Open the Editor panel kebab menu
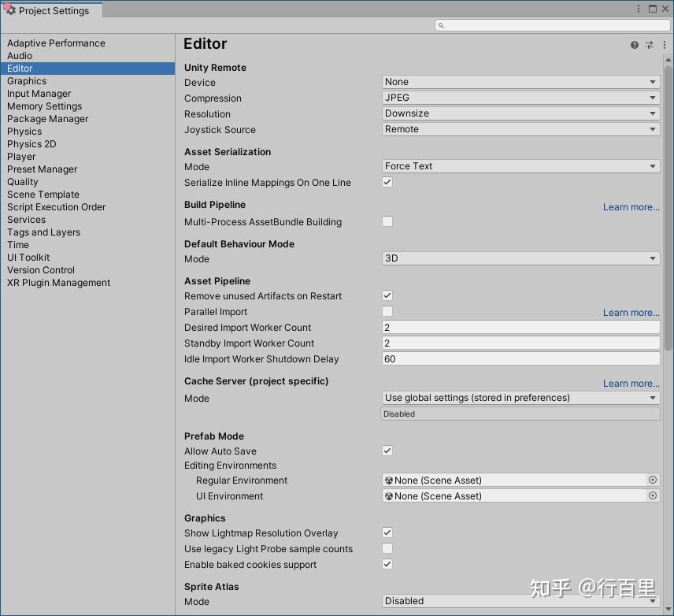 tap(665, 45)
